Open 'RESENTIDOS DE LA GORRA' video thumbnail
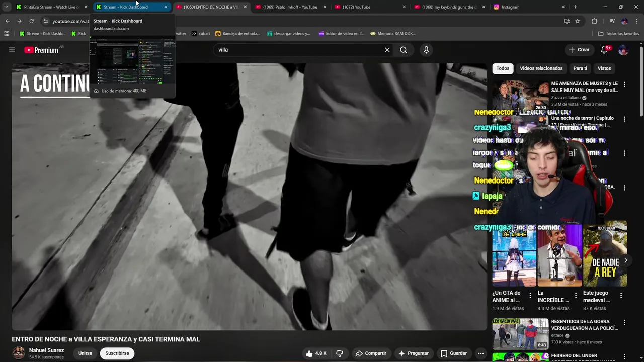The height and width of the screenshot is (362, 644). [x=520, y=334]
